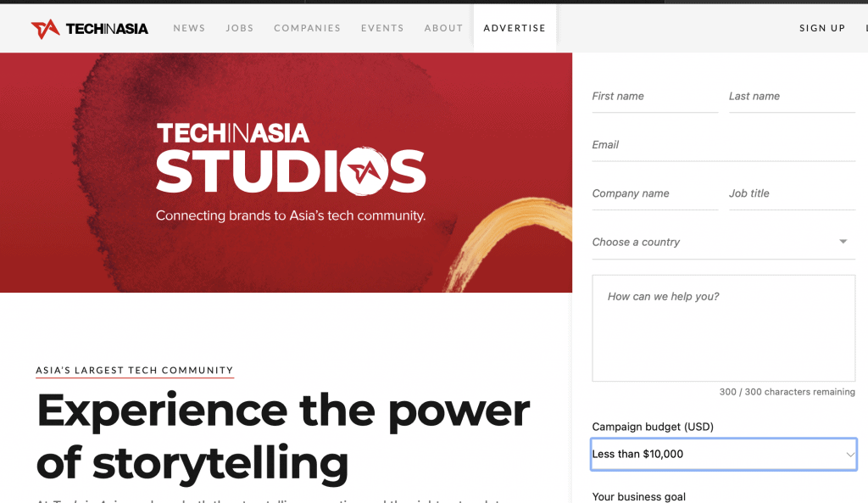Screen dimensions: 868x503
Task: Focus the First name field
Action: point(655,97)
